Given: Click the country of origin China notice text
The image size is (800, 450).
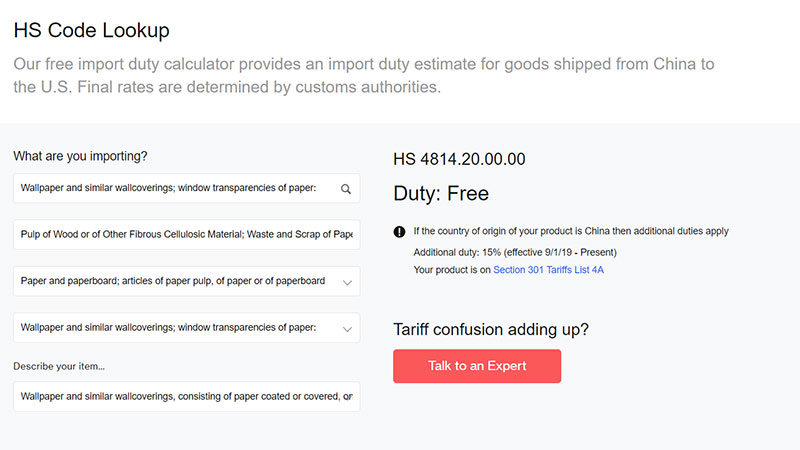Looking at the screenshot, I should [571, 231].
